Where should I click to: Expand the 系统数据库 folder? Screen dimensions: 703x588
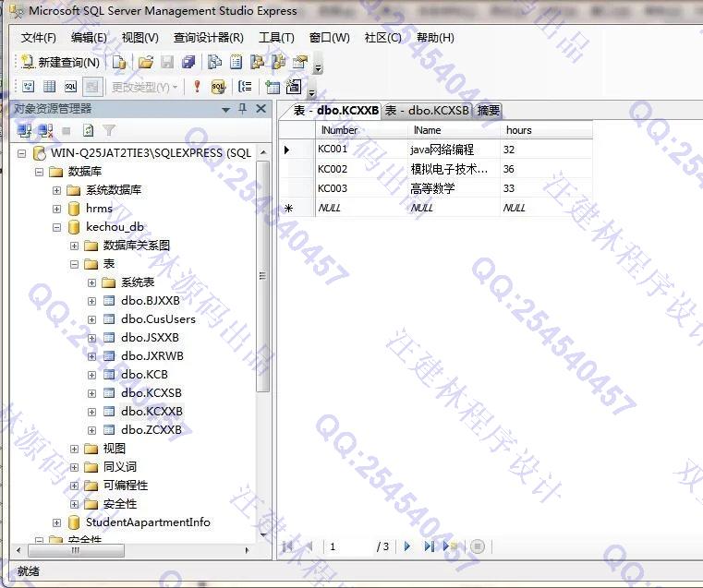coord(56,190)
